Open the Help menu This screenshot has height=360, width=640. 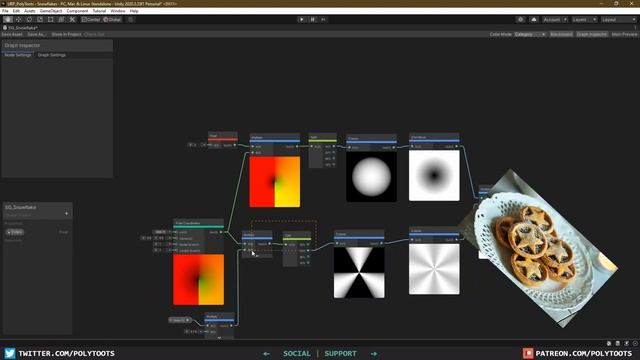pos(134,11)
